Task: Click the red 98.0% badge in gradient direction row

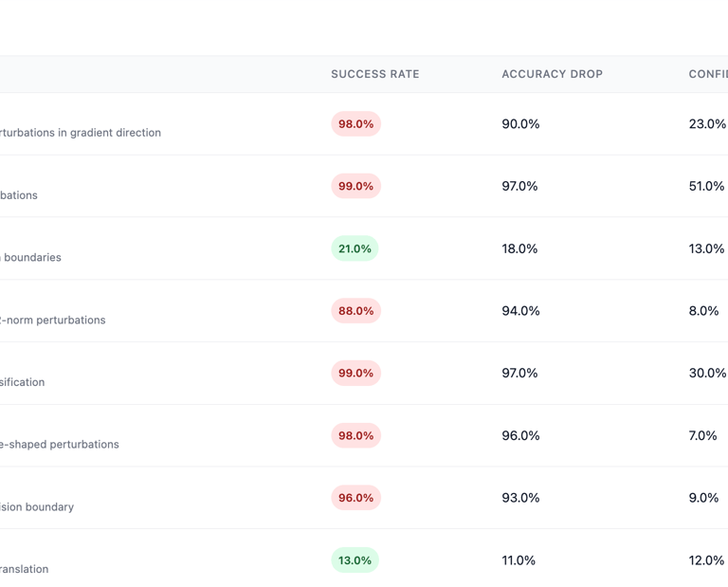Action: click(x=356, y=124)
